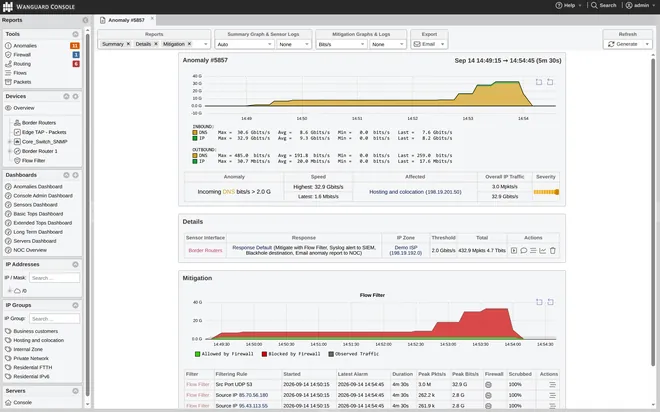Open the Flows tool
660x412 pixels.
click(x=20, y=73)
